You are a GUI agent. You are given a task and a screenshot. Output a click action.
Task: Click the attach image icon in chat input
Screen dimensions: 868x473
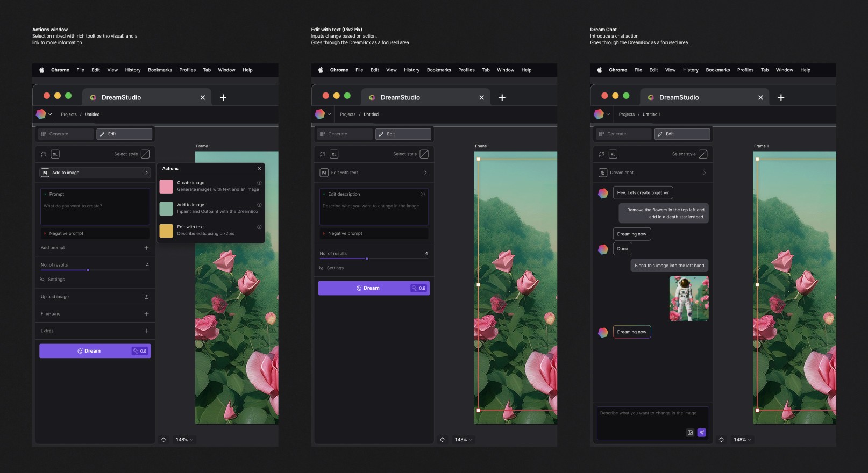tap(690, 433)
